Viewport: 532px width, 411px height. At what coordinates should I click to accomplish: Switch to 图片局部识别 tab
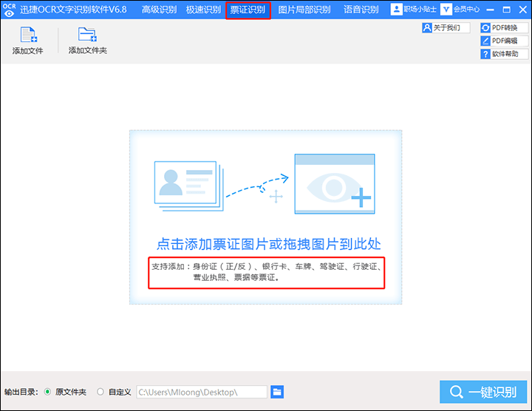(304, 10)
